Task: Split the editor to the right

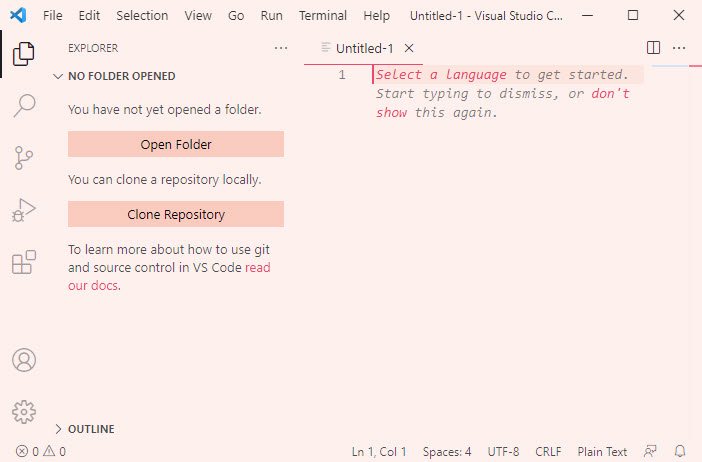Action: coord(653,47)
